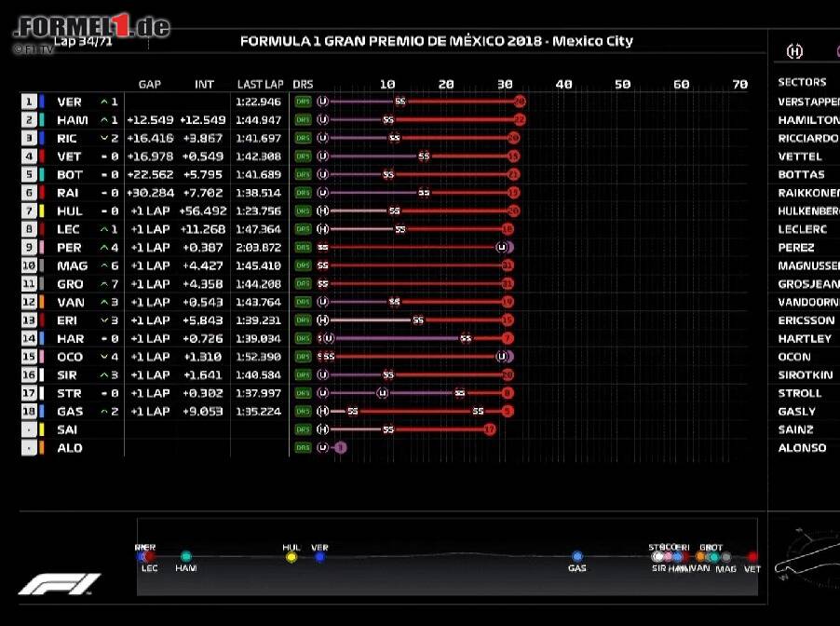Click Verstappen's first supersoft pit stop marker
840x626 pixels.
point(400,102)
